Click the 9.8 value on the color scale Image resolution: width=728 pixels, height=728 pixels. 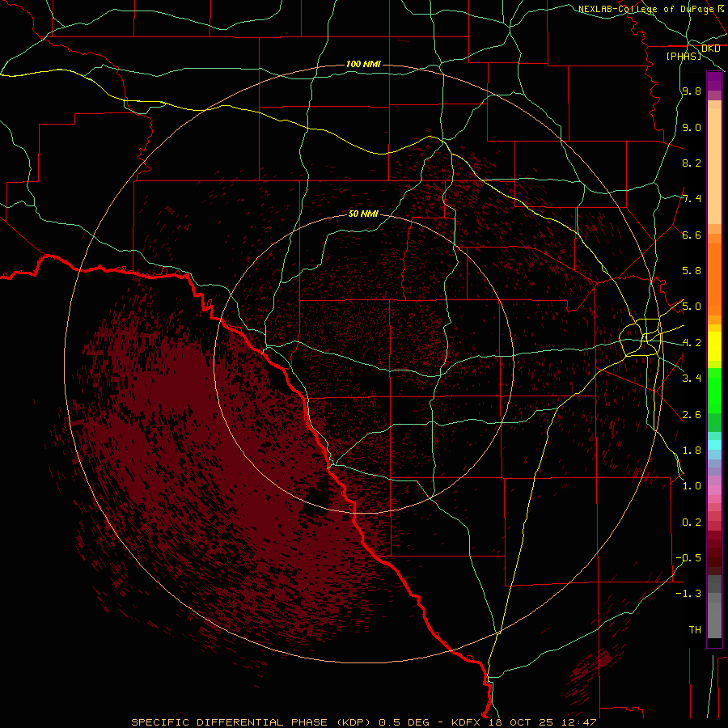pyautogui.click(x=692, y=91)
